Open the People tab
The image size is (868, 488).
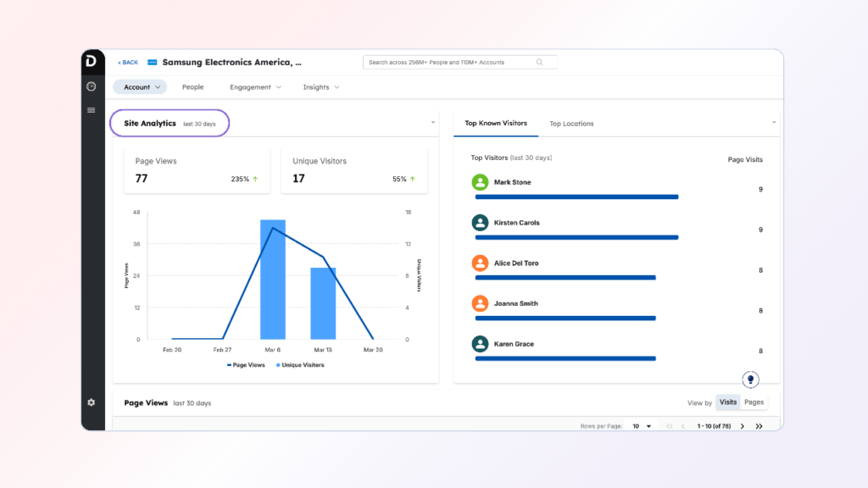pyautogui.click(x=192, y=87)
